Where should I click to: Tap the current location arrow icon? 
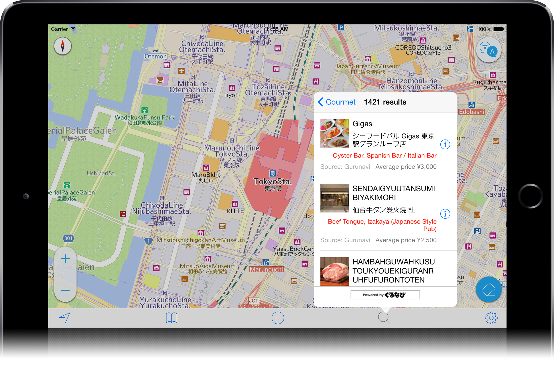[64, 318]
